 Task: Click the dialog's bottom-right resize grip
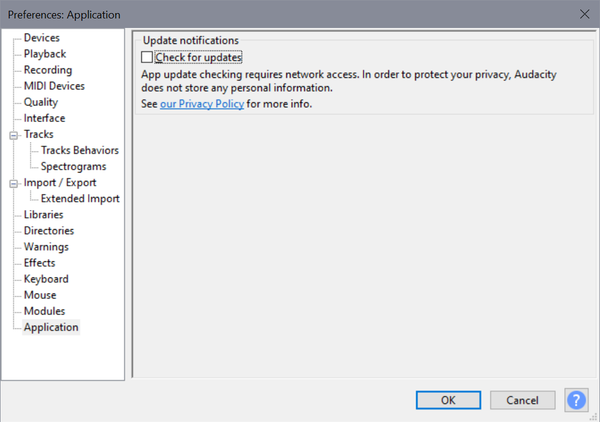pos(594,417)
